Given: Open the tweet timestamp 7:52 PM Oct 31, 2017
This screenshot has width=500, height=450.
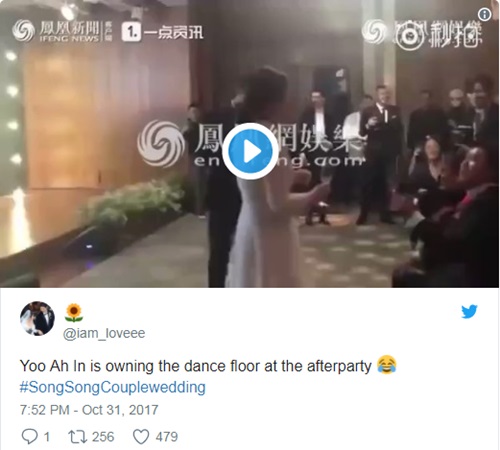Looking at the screenshot, I should (89, 410).
